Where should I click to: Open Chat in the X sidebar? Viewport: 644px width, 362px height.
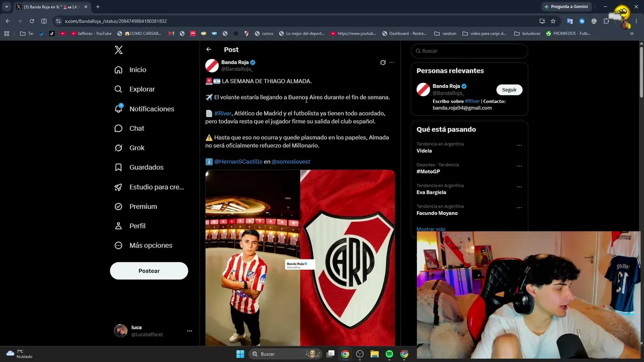click(129, 128)
